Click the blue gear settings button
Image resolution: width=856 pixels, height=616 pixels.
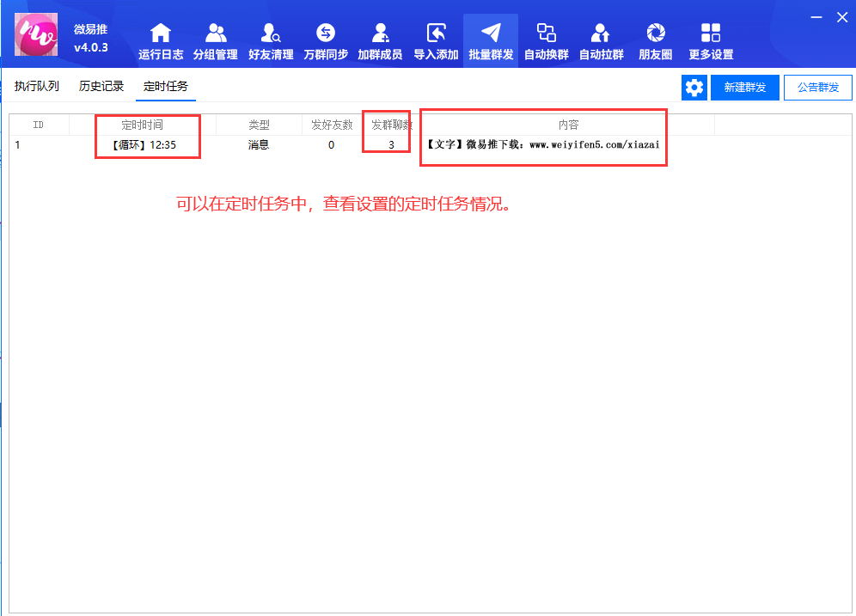[694, 88]
